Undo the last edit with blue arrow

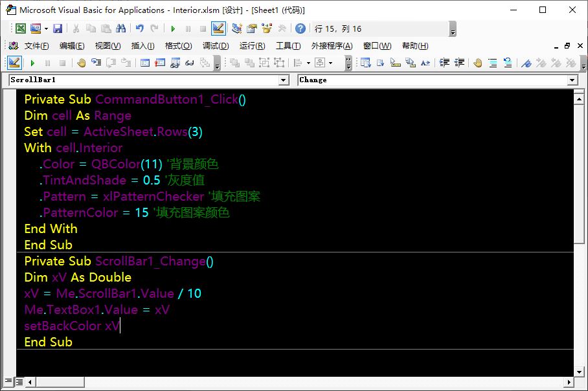tap(140, 28)
